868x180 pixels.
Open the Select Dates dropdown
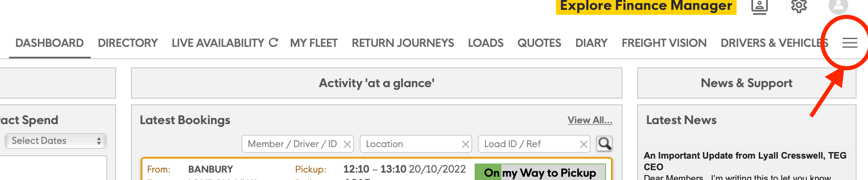pyautogui.click(x=56, y=141)
